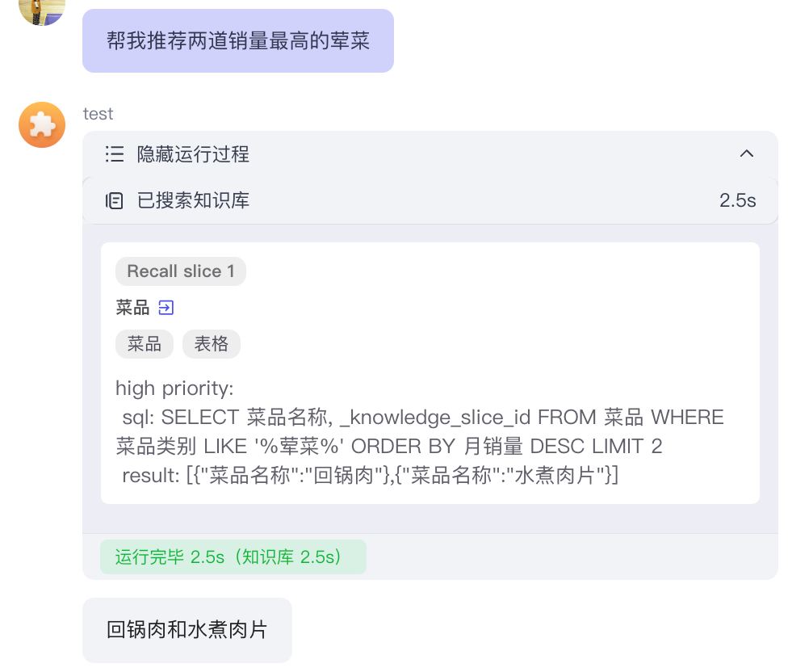
Task: Click the SQL SELECT query text
Action: tap(420, 432)
